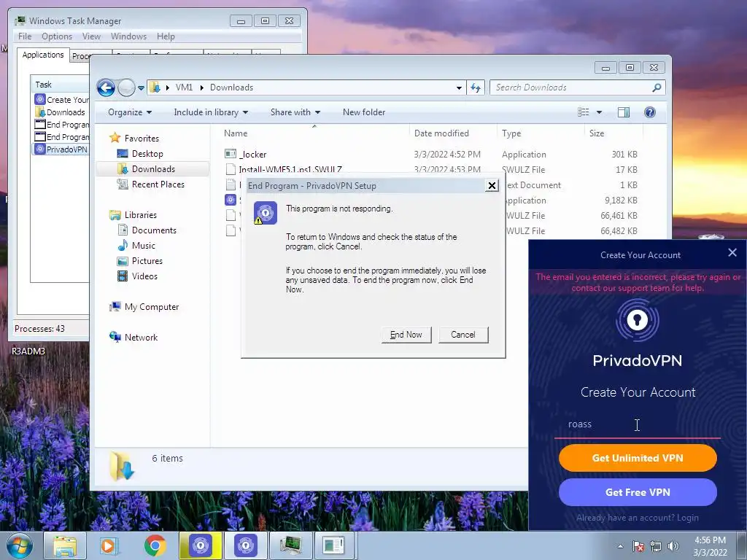The width and height of the screenshot is (747, 560).
Task: Open Task Manager Options menu
Action: tap(57, 36)
